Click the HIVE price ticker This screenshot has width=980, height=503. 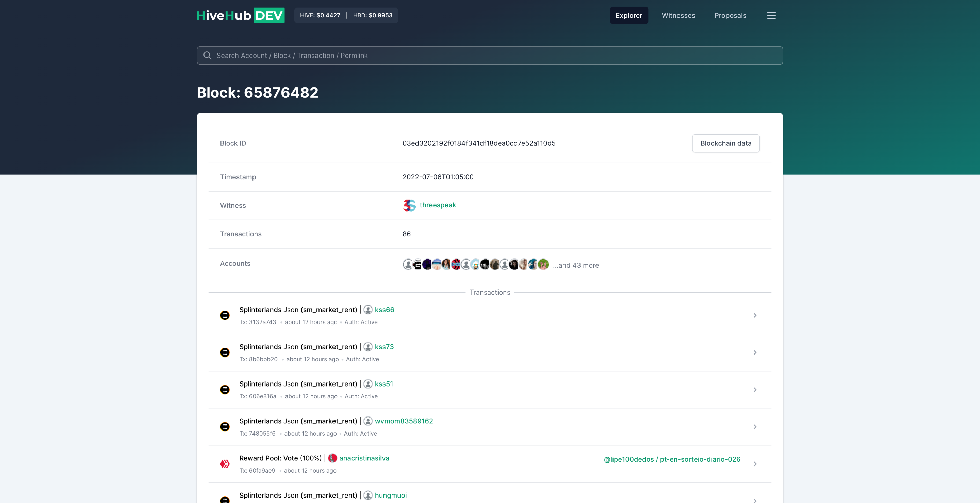point(320,15)
